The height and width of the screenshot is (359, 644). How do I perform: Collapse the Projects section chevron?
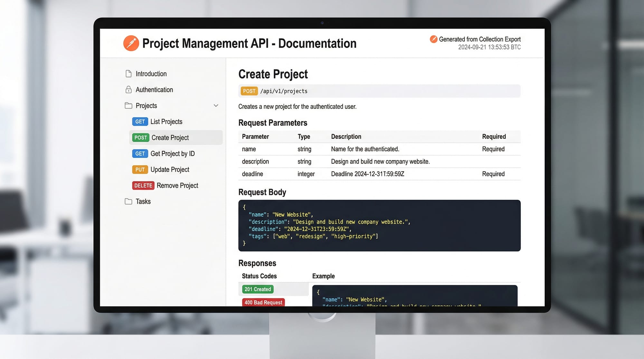pyautogui.click(x=216, y=106)
